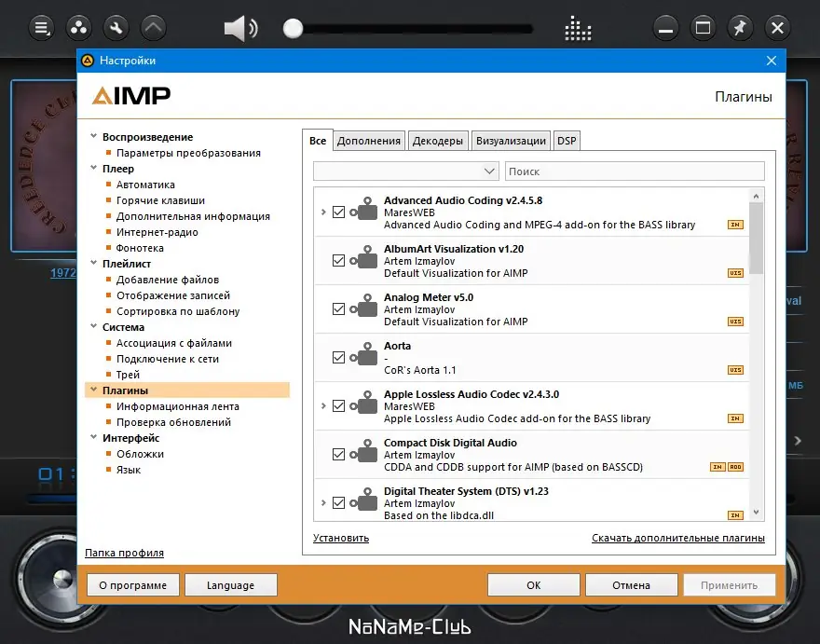The image size is (820, 644).
Task: Open the DSP tab
Action: coord(567,141)
